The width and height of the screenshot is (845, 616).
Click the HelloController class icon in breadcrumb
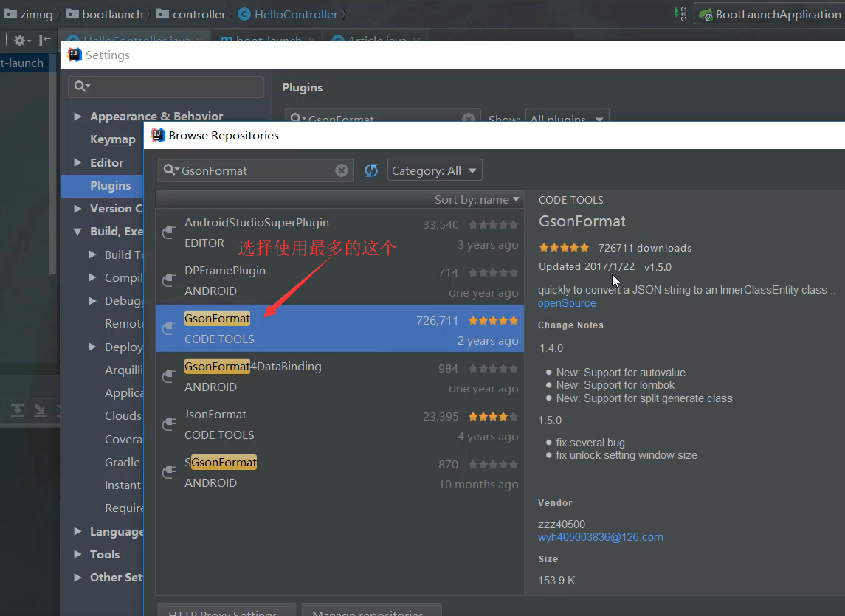pos(245,15)
